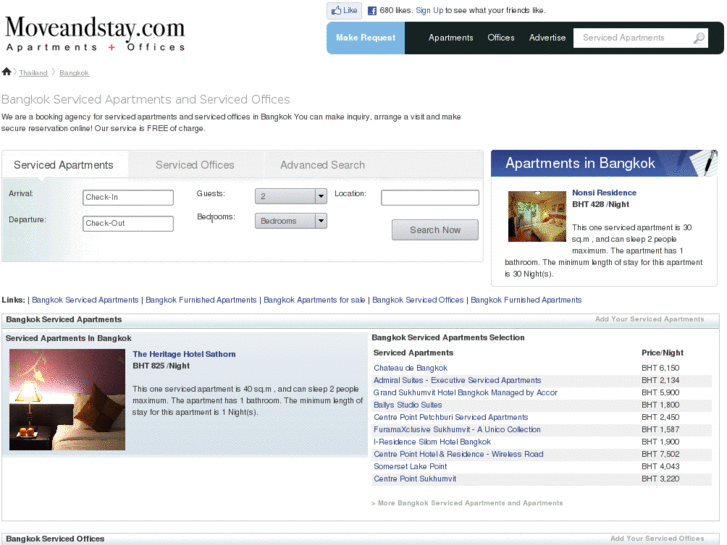This screenshot has height=545, width=727.
Task: Click Add Your Serviced Offices link
Action: 659,539
